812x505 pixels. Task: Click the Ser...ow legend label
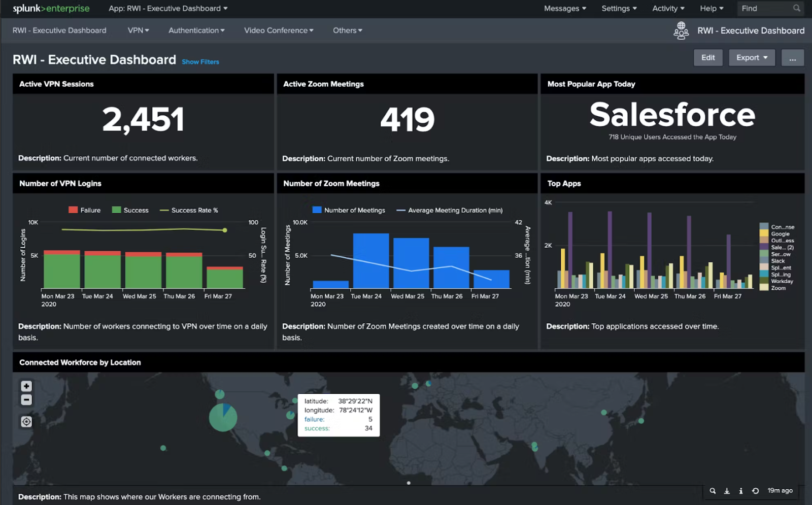[x=781, y=254]
